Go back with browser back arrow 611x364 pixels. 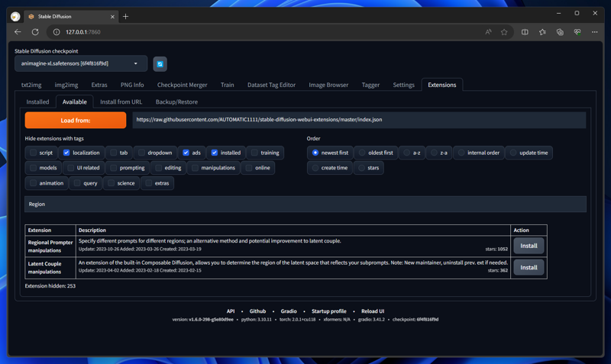coord(18,32)
